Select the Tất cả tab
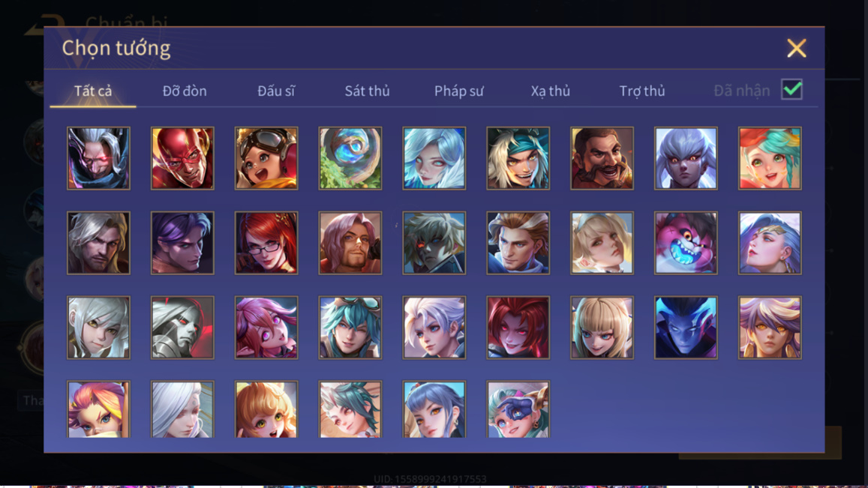This screenshot has height=488, width=868. point(93,91)
